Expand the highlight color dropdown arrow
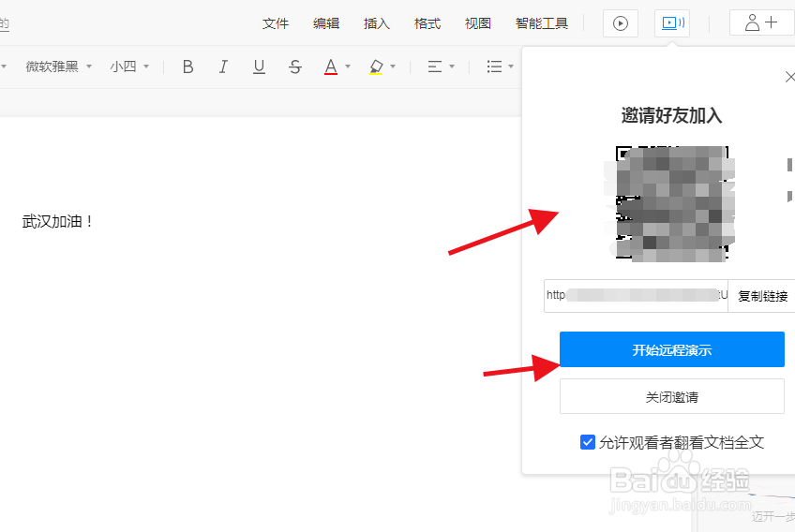The image size is (795, 532). 393,66
